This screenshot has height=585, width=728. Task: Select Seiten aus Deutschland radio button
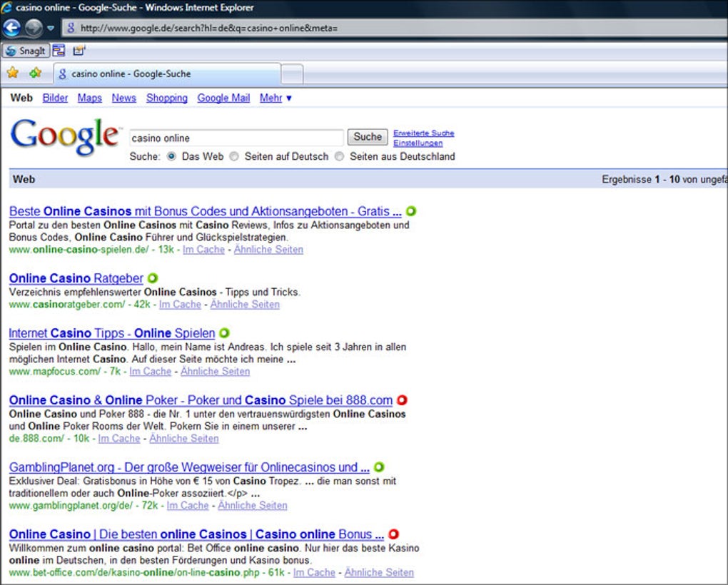click(340, 156)
